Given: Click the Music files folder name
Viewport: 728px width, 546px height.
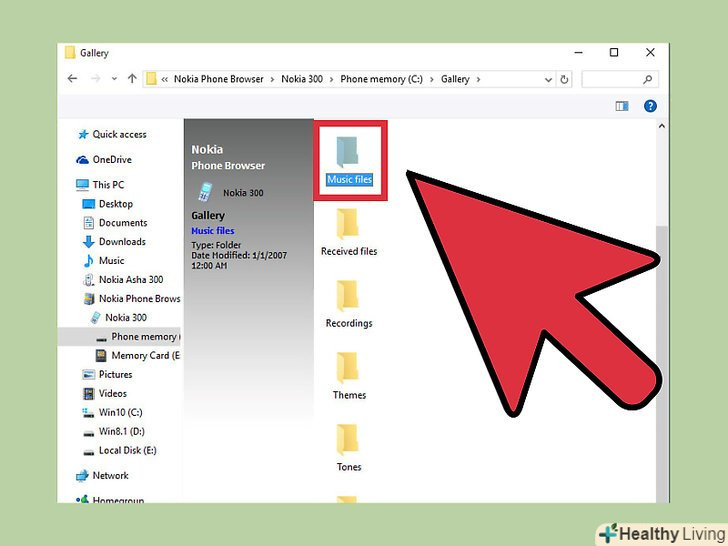Looking at the screenshot, I should point(350,180).
